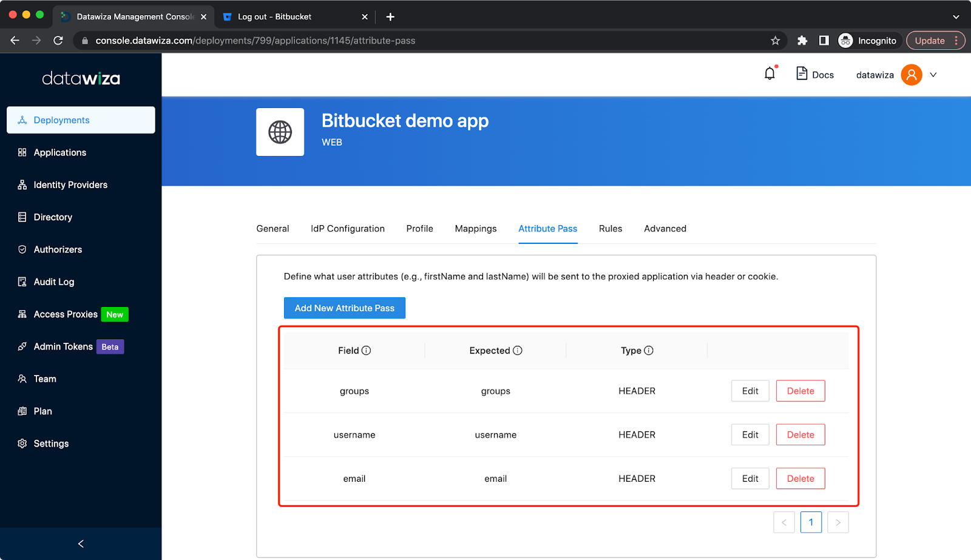The height and width of the screenshot is (560, 971).
Task: Close the Datawiza Management Console tab
Action: 204,17
